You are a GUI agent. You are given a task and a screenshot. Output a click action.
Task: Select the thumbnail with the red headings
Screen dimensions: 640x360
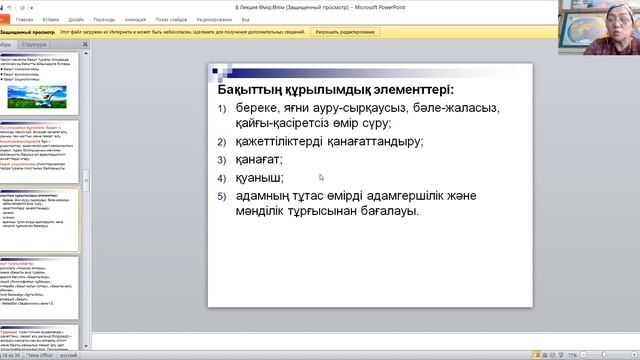(x=39, y=151)
